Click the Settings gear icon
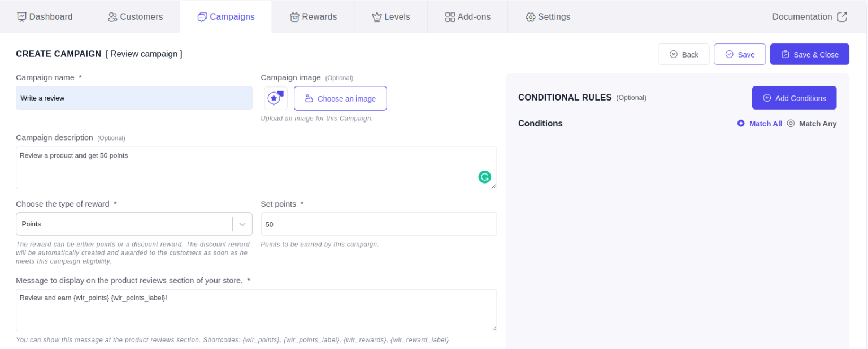This screenshot has width=868, height=349. (530, 17)
